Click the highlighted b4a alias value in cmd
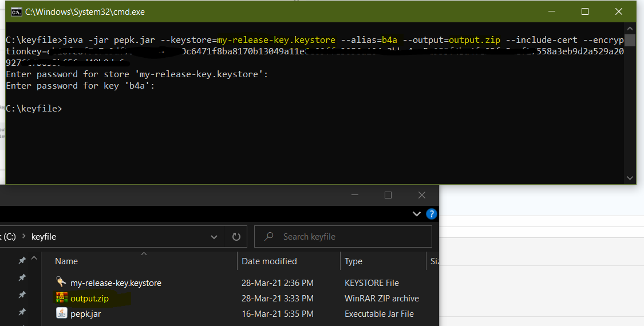 tap(389, 40)
